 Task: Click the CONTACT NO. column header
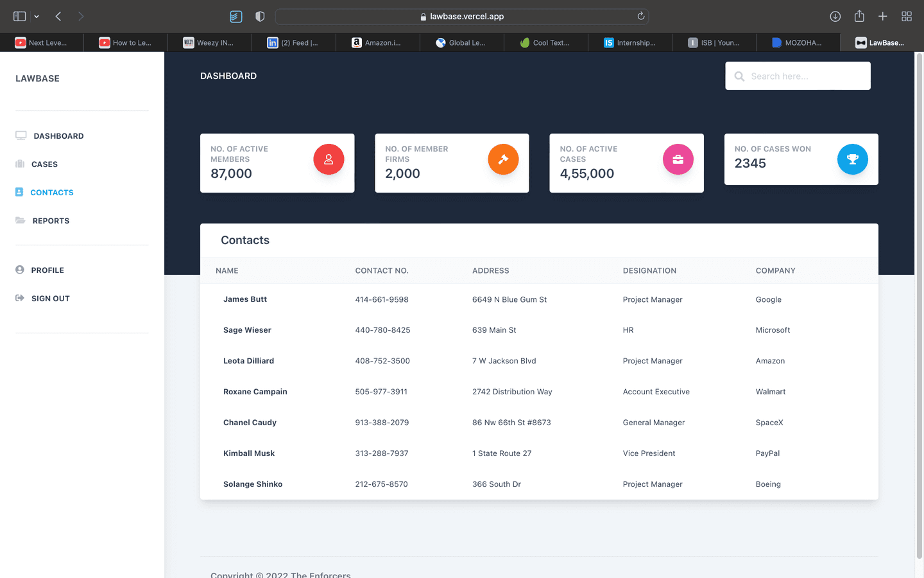(x=382, y=270)
